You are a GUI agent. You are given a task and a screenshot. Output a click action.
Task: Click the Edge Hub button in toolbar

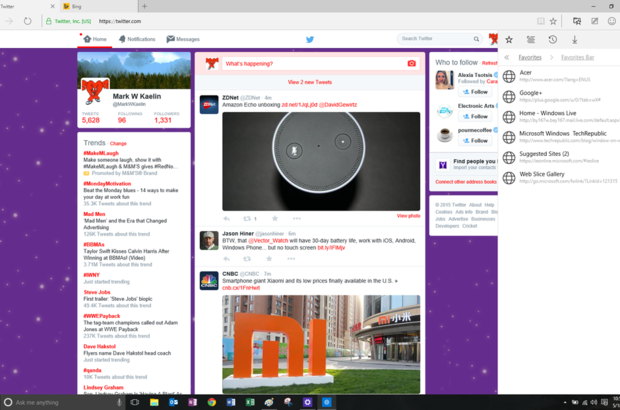pyautogui.click(x=578, y=20)
